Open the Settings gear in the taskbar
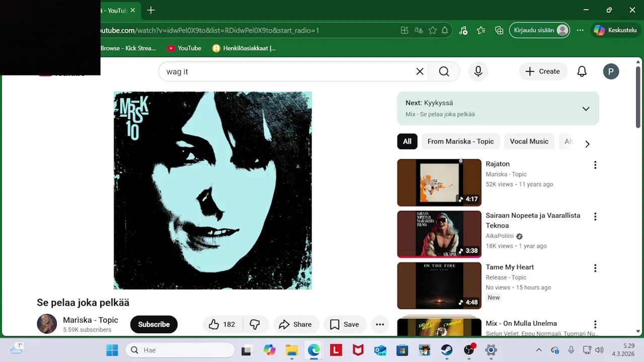The height and width of the screenshot is (362, 644). 491,350
